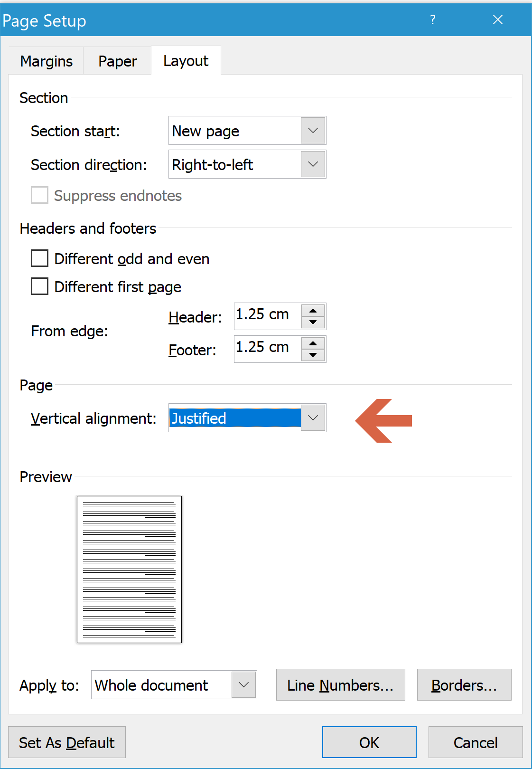Open the Section direction dropdown arrow
Viewport: 532px width, 769px height.
(313, 164)
